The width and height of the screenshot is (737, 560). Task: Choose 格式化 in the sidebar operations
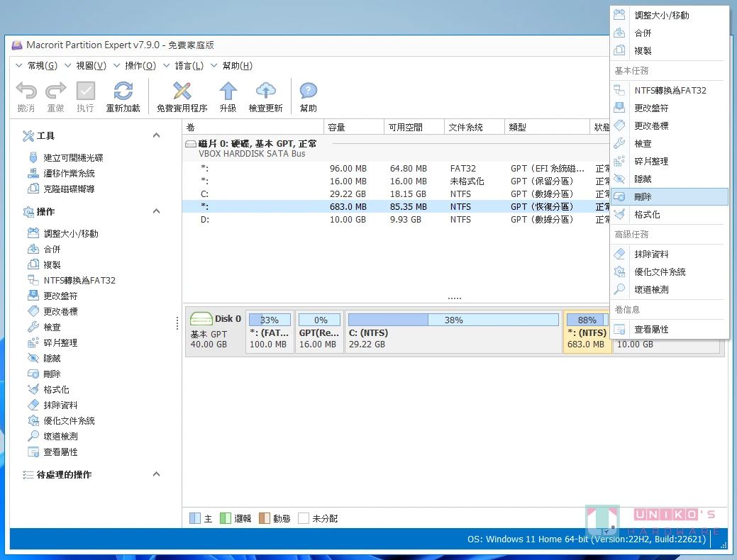48,389
